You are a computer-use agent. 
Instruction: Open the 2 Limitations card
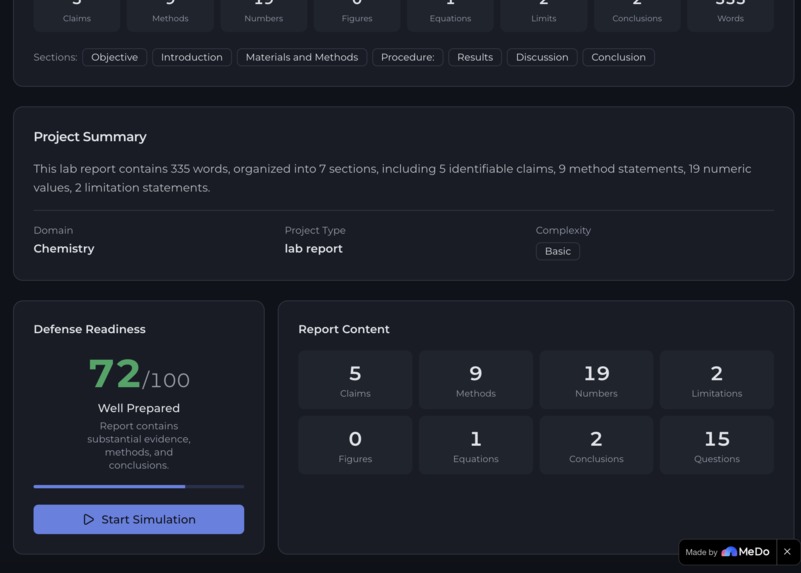pyautogui.click(x=717, y=380)
